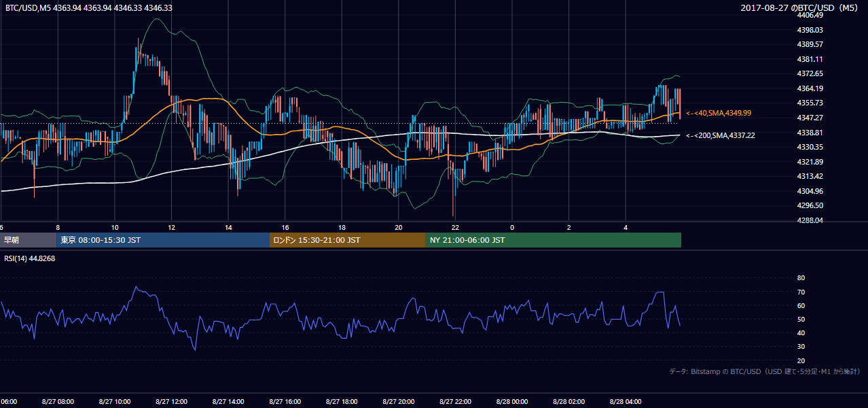The width and height of the screenshot is (868, 408).
Task: Click the 4321.89 price axis label
Action: click(810, 162)
